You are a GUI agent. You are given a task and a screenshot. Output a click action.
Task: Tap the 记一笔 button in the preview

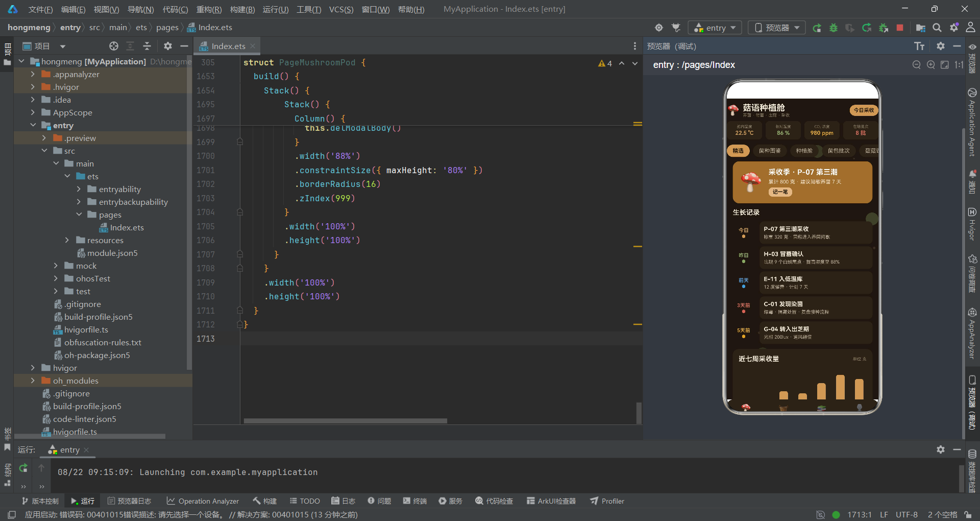[x=780, y=192]
